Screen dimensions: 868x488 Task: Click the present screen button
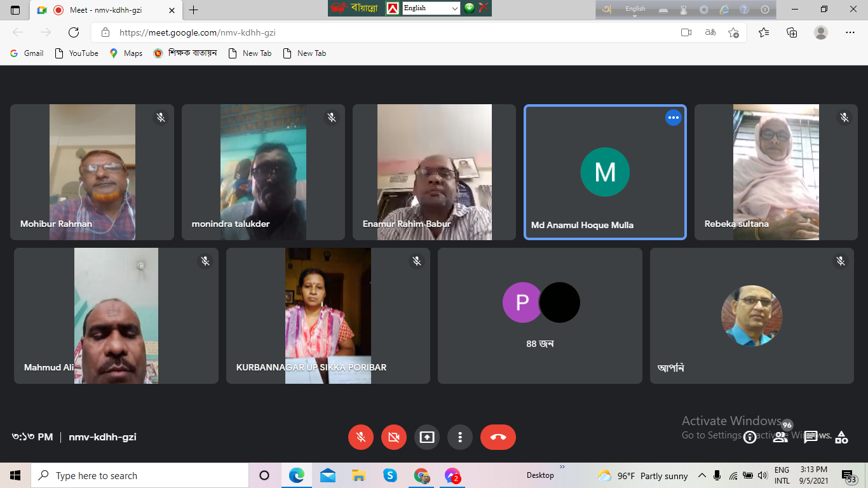[x=427, y=437]
